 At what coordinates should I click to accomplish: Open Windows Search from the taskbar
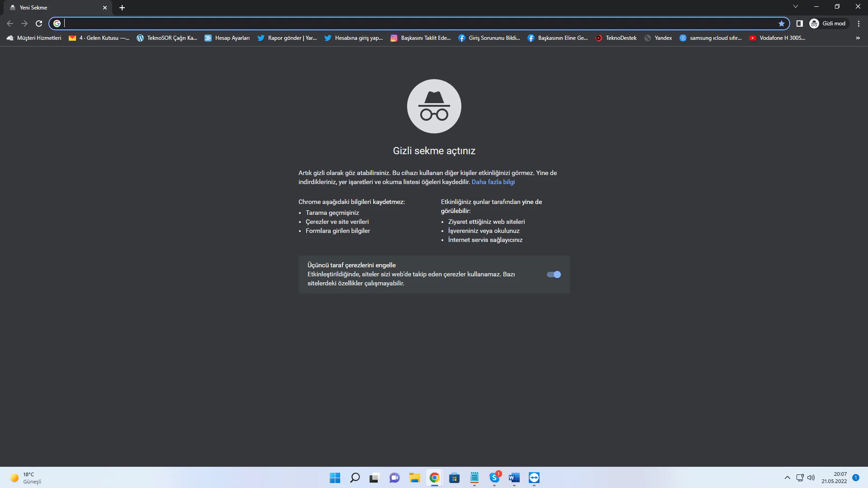click(355, 478)
